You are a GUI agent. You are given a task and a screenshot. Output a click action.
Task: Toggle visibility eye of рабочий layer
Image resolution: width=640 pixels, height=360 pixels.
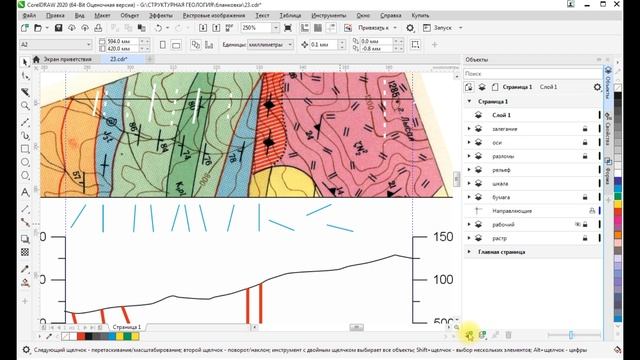click(578, 224)
